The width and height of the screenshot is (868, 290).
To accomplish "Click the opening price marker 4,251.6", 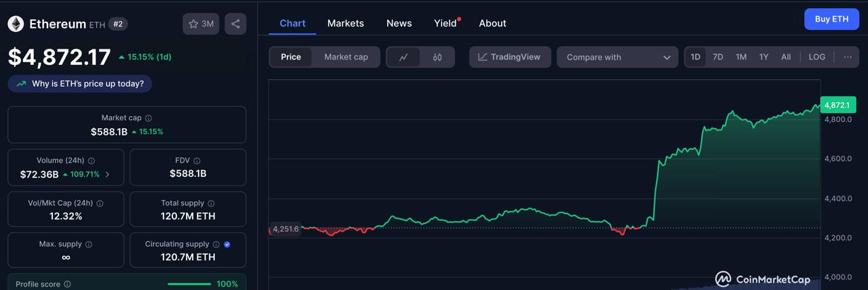I will [285, 229].
